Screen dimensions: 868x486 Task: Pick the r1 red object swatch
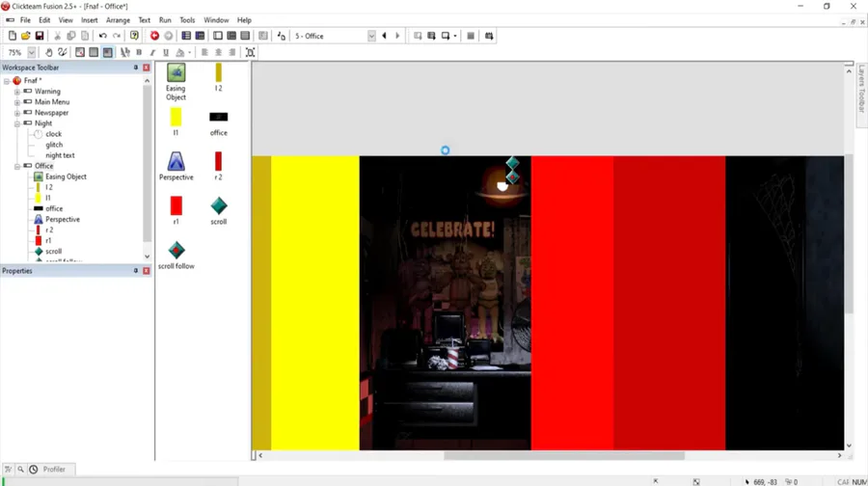176,206
